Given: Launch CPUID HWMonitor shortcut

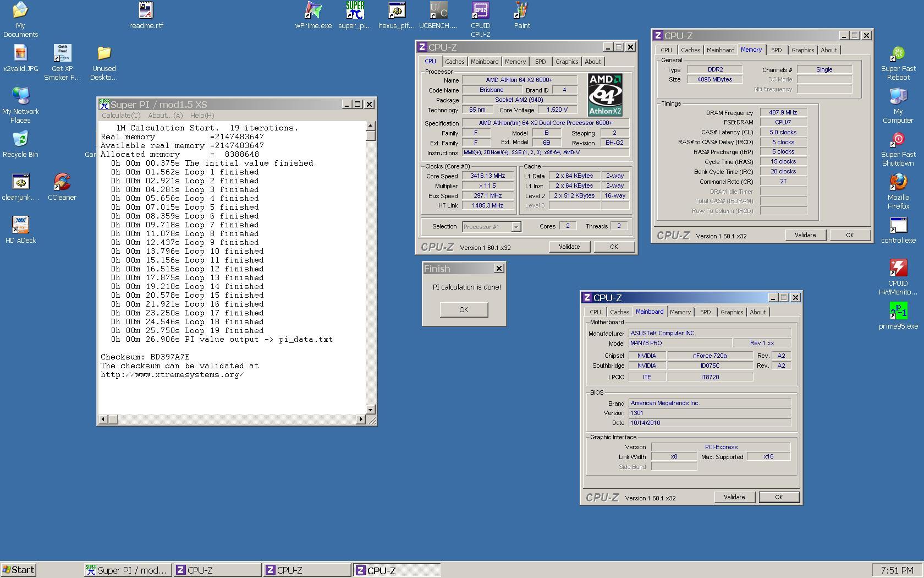Looking at the screenshot, I should click(x=898, y=277).
